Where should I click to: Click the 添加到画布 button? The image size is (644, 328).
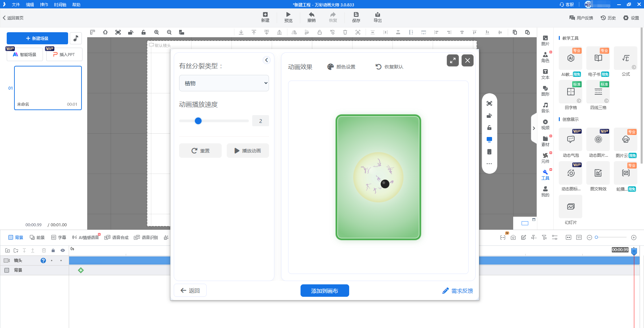[x=324, y=291]
